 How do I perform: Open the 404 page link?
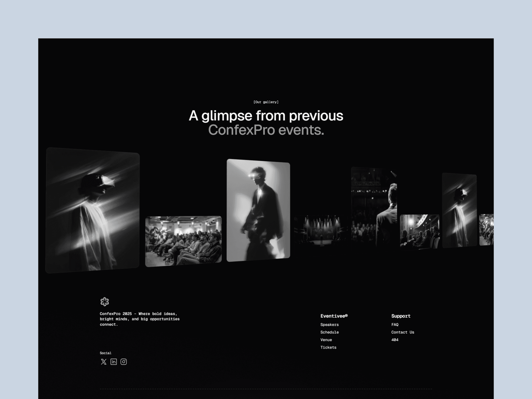395,340
